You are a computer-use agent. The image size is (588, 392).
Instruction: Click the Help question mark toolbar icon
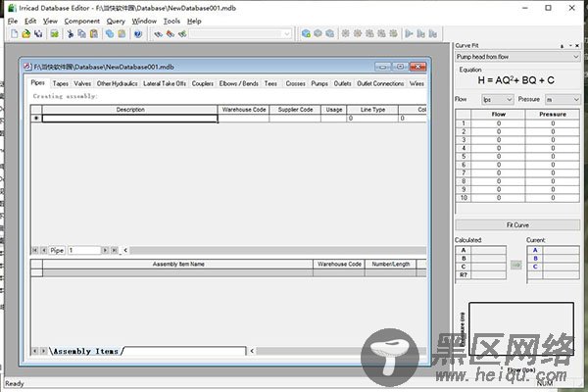click(138, 34)
